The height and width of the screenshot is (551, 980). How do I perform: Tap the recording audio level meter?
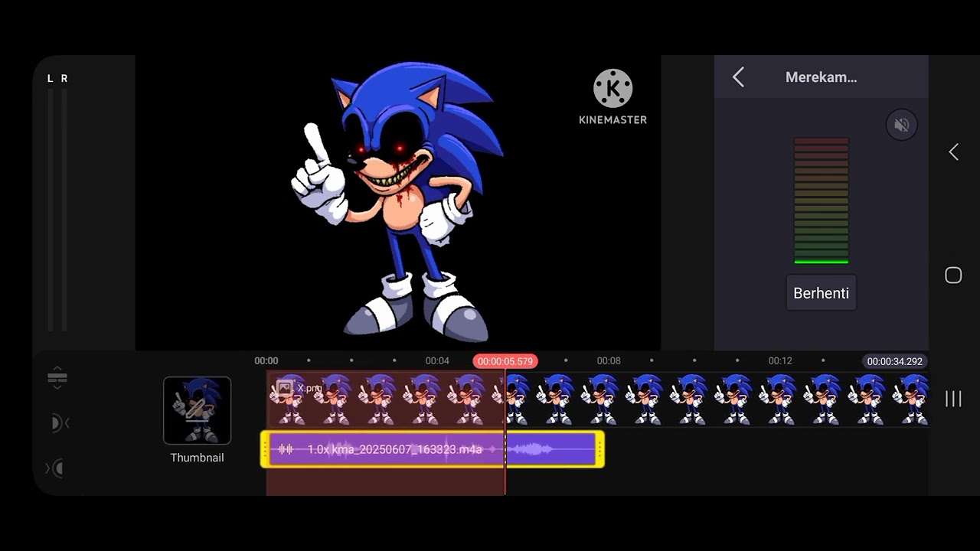click(x=821, y=201)
